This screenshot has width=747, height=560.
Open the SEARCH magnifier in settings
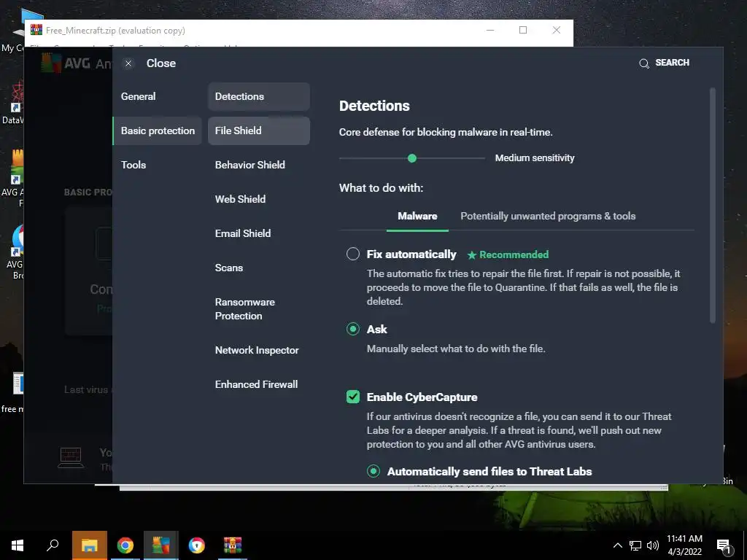[643, 63]
